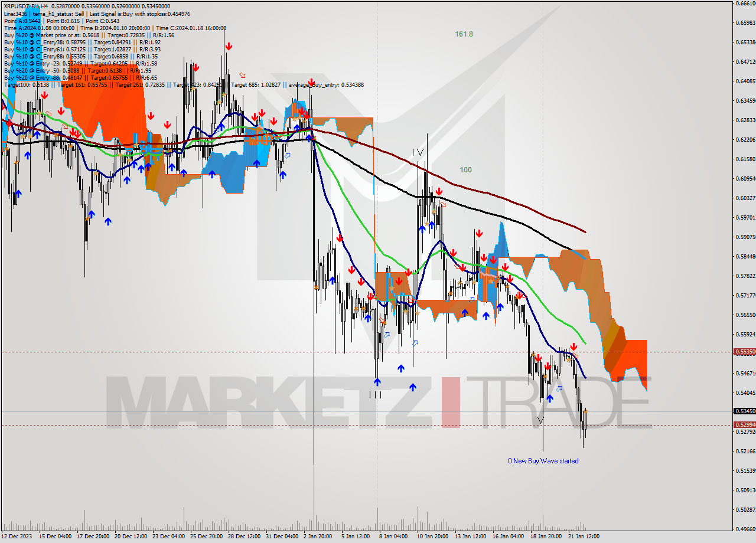
Task: Click the 'I I I' wave label near 8 Jan
Action: pos(376,395)
